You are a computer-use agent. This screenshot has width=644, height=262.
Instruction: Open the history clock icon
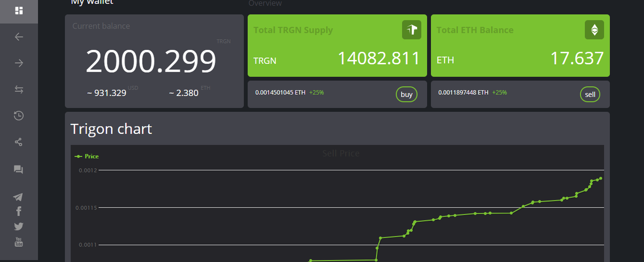19,116
